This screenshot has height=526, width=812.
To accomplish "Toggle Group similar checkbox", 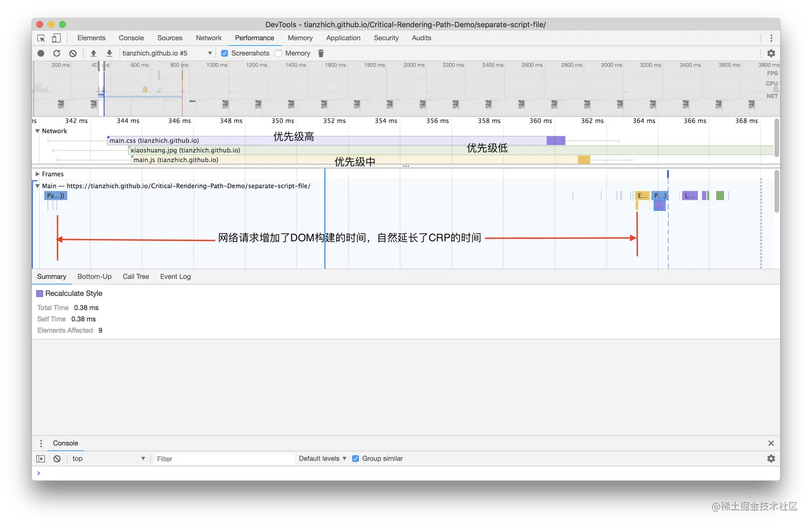I will (356, 458).
